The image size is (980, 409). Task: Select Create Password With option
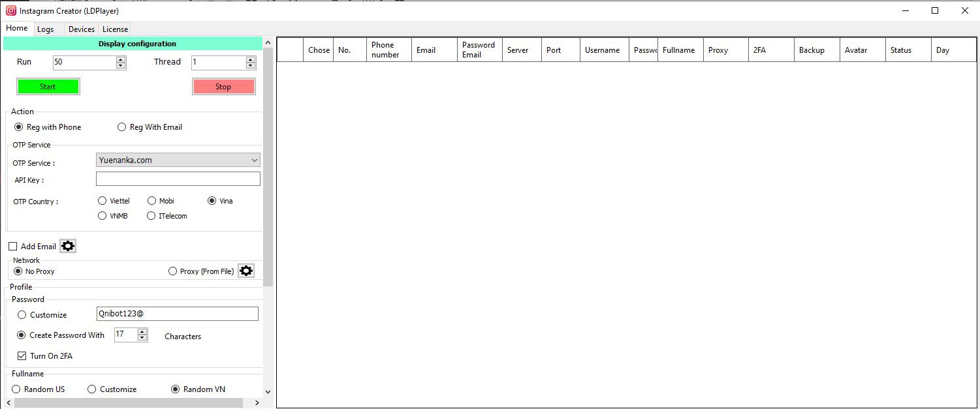[61, 335]
